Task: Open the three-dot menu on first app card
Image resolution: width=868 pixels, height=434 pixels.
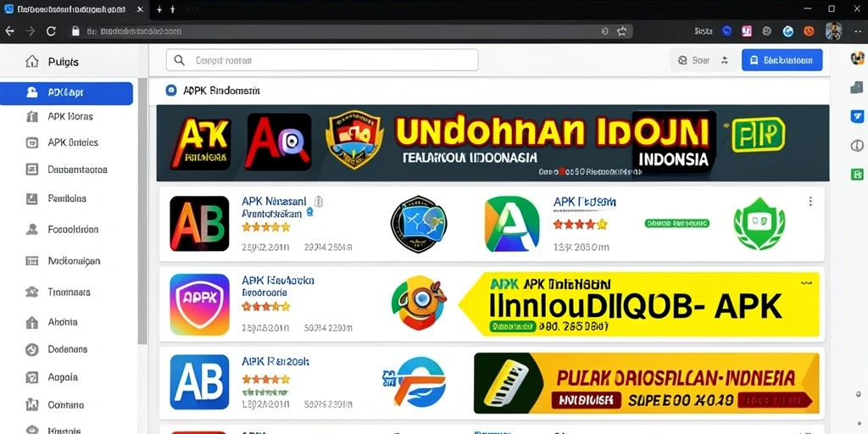Action: click(x=810, y=201)
